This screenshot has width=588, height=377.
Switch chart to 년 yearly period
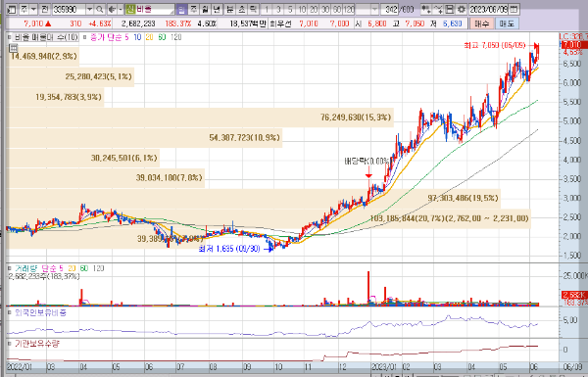(217, 9)
